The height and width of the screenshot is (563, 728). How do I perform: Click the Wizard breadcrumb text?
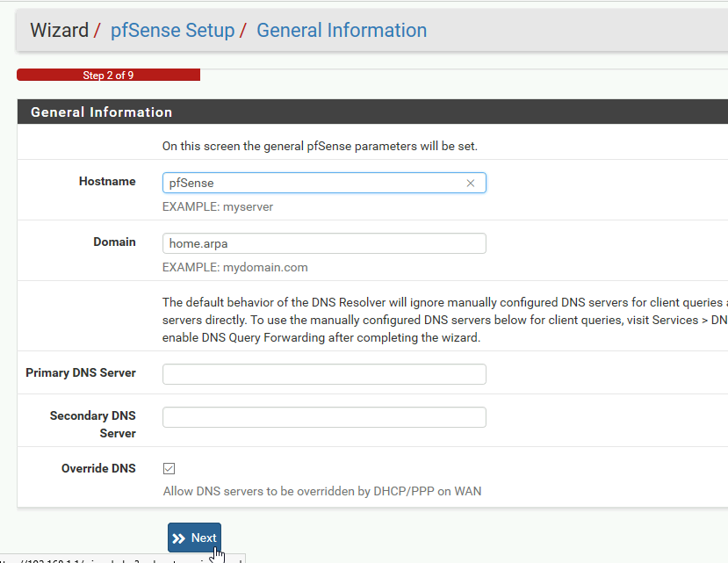pyautogui.click(x=60, y=31)
